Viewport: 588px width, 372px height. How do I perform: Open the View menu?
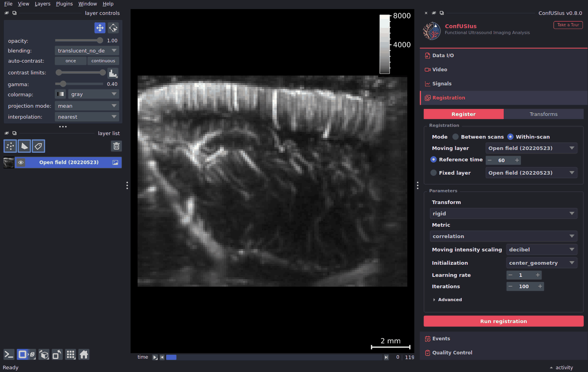24,3
